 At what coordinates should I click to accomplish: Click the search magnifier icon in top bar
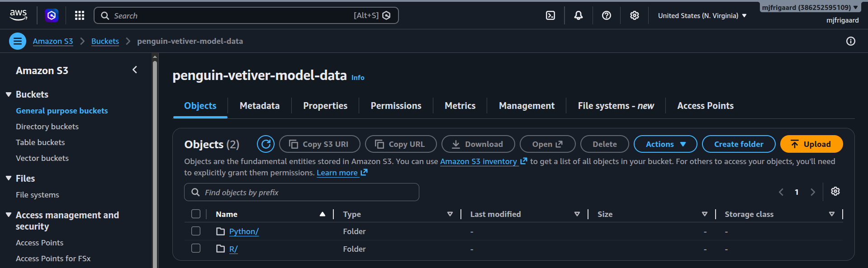pos(105,16)
